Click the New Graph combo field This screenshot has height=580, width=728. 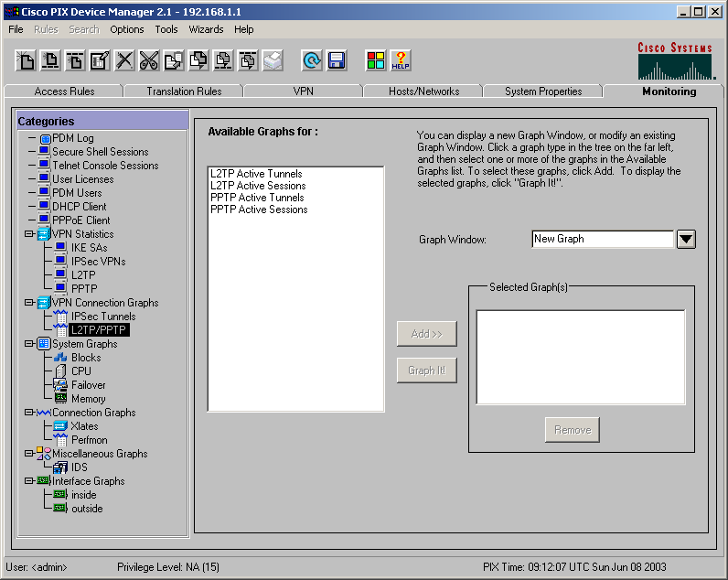click(603, 239)
